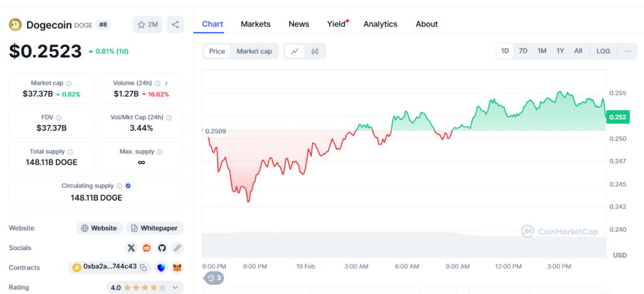
Task: Open the News tab
Action: (x=299, y=24)
